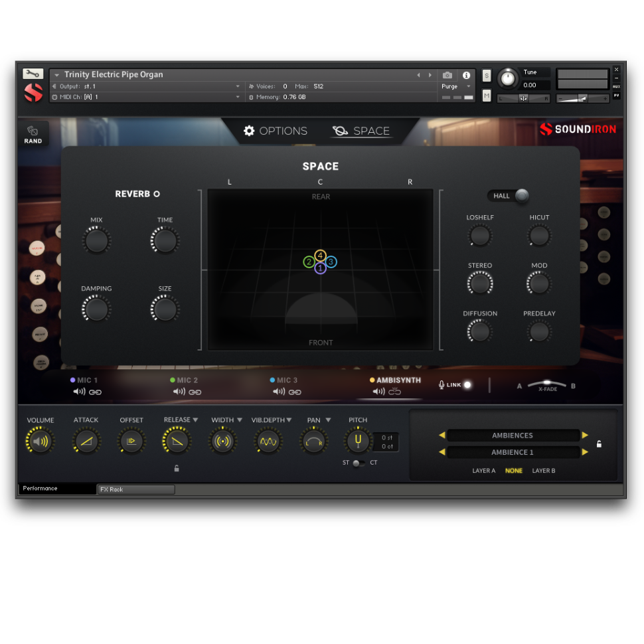644x644 pixels.
Task: Open the Output st. 1 dropdown
Action: point(238,86)
